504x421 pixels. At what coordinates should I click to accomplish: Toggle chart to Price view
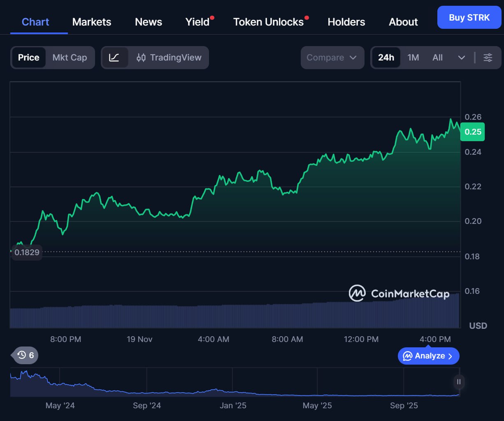click(29, 58)
